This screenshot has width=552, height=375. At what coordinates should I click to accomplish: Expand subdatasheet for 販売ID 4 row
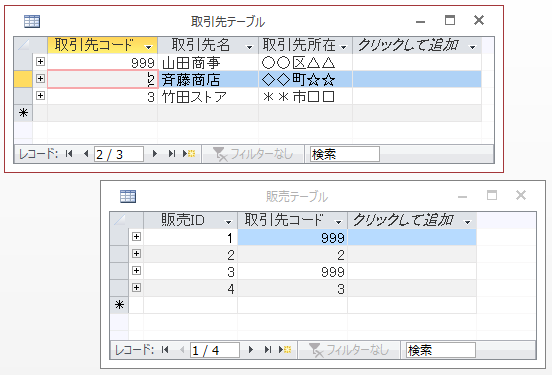[x=136, y=288]
